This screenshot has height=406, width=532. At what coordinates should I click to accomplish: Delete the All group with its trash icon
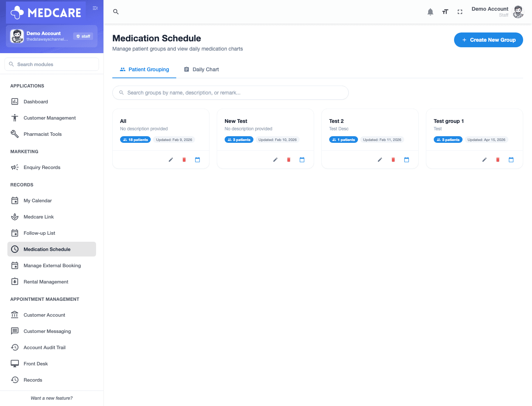click(184, 160)
